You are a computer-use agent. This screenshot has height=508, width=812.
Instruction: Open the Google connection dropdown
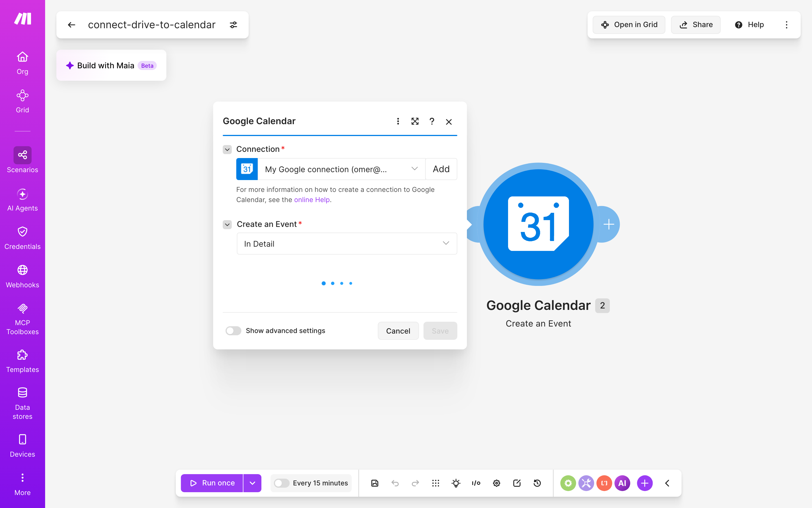click(x=342, y=169)
